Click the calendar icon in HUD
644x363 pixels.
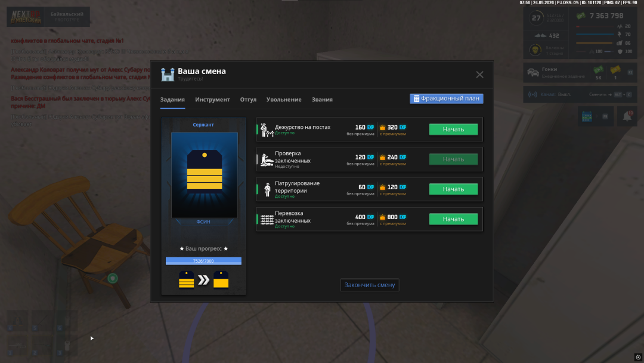tap(587, 116)
